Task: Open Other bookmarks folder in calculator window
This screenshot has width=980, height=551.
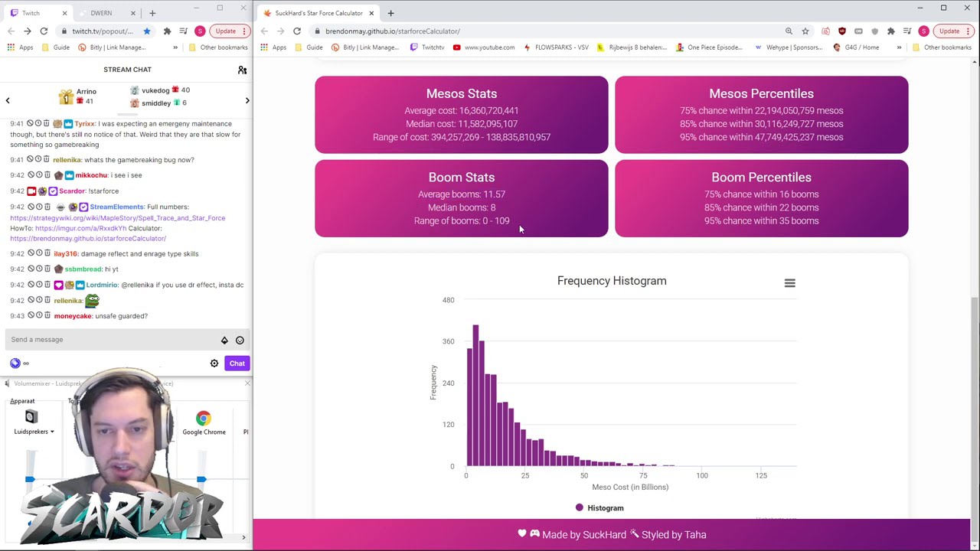Action: click(941, 47)
